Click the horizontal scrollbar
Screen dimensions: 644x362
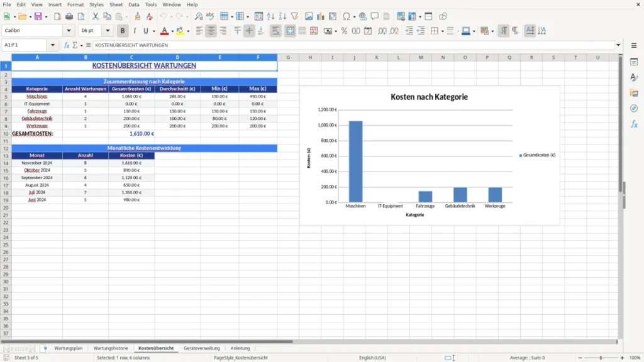tap(147, 341)
